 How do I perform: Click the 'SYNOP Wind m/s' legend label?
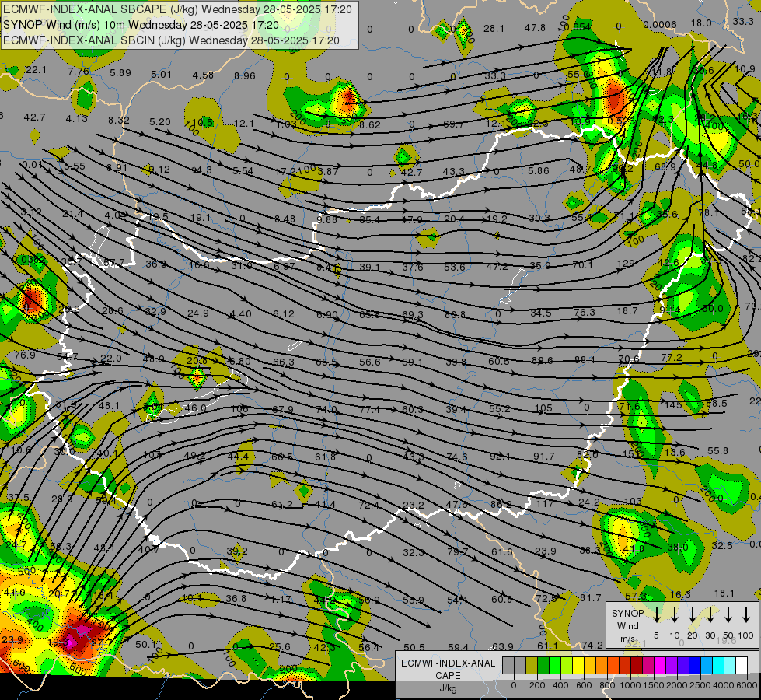(627, 626)
